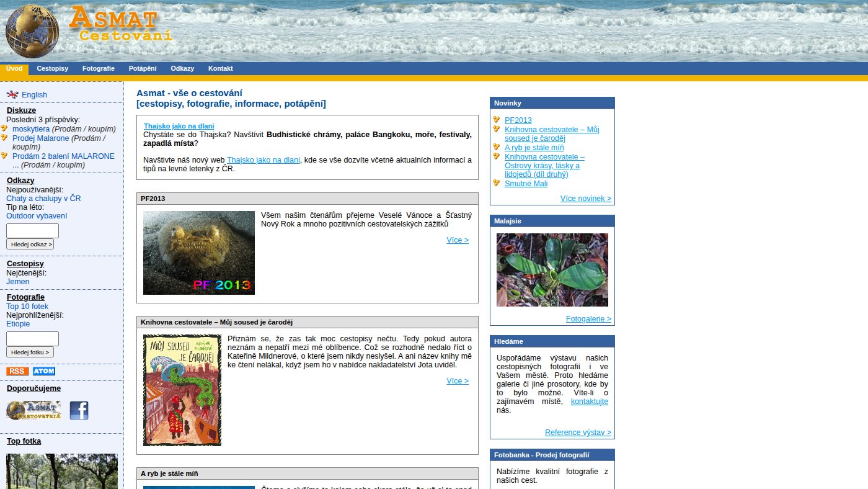
Task: Follow inline Thajsko jako na dlani link
Action: pyautogui.click(x=263, y=160)
